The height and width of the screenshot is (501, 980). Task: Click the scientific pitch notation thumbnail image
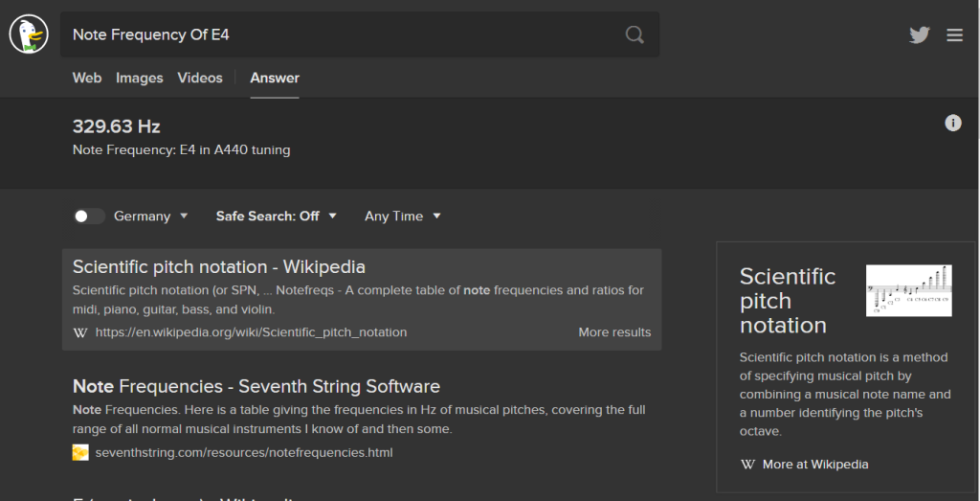(907, 290)
